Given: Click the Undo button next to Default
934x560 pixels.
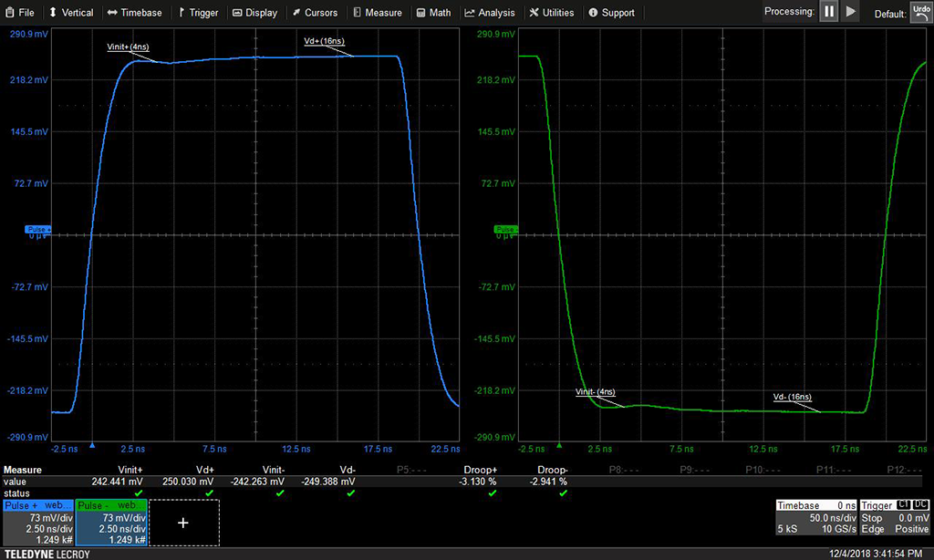Looking at the screenshot, I should click(920, 12).
